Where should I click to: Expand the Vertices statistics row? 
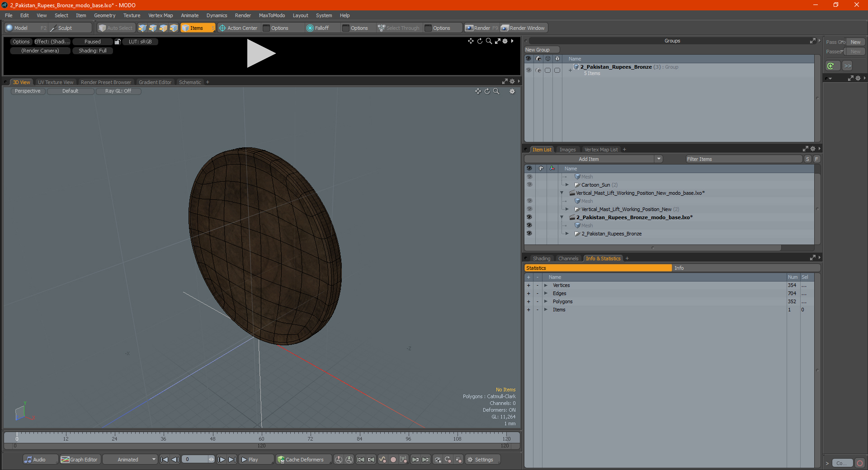[x=546, y=285]
